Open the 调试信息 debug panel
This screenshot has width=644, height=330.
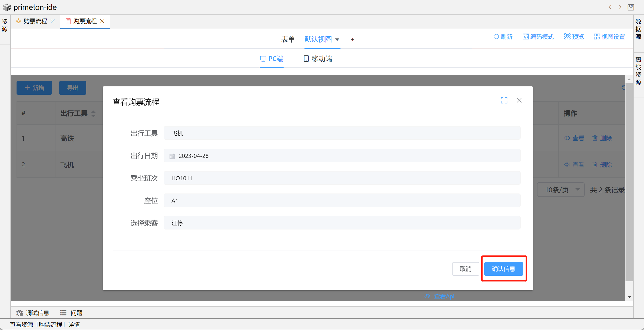(33, 313)
